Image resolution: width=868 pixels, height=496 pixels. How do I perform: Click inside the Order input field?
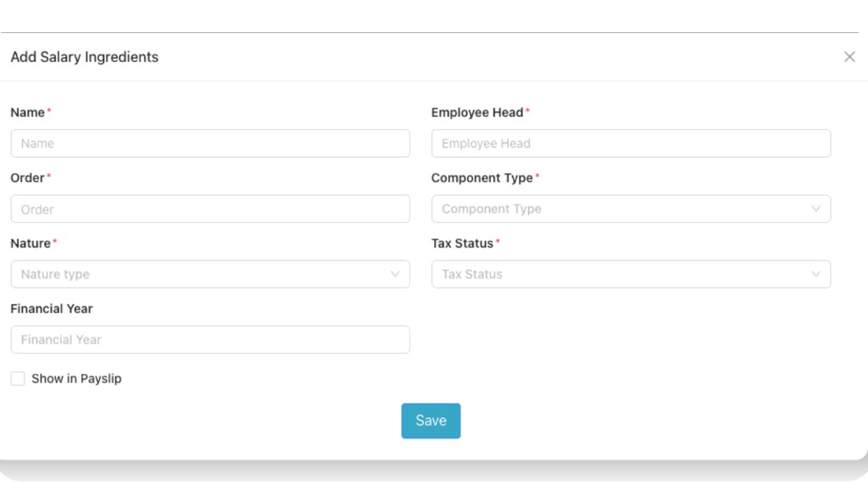[210, 209]
